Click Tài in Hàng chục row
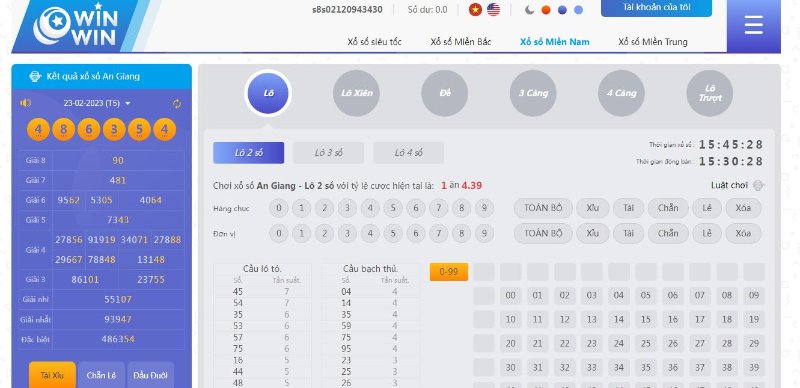 point(629,208)
